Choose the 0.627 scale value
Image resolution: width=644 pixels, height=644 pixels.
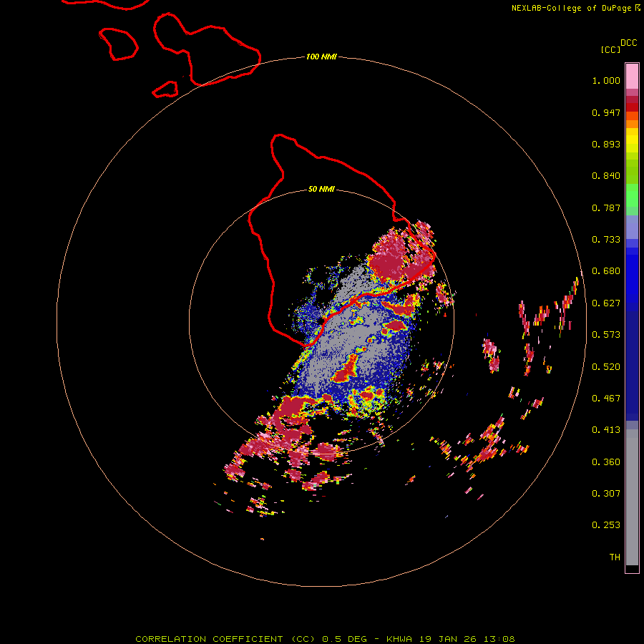click(606, 303)
